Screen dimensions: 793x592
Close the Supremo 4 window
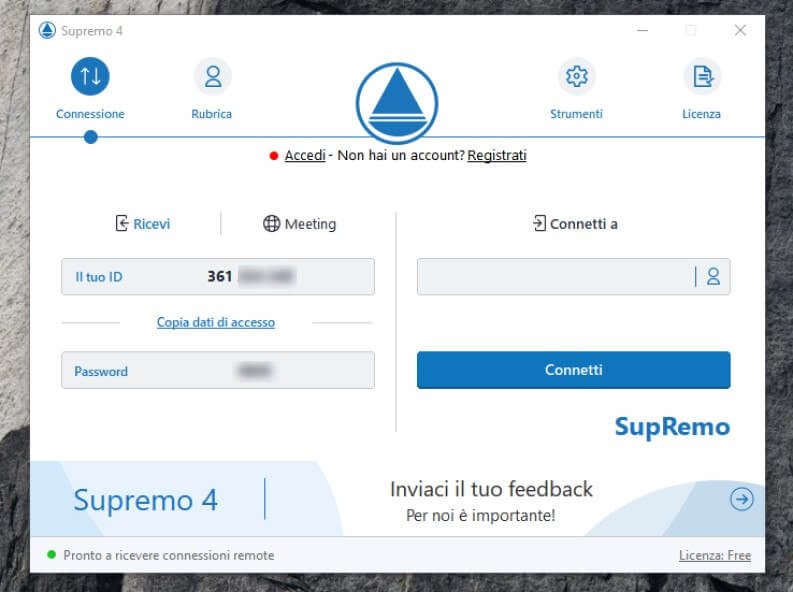tap(740, 30)
